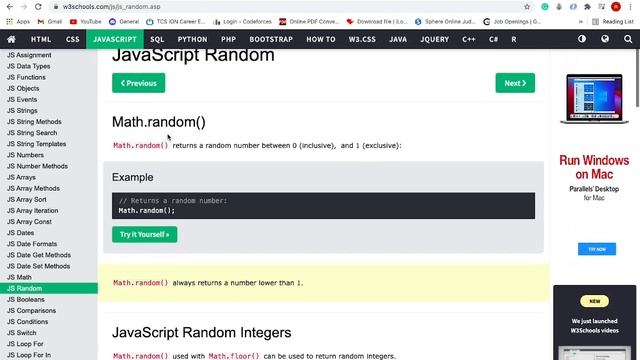Expand hidden bookmarks chevron

click(580, 22)
